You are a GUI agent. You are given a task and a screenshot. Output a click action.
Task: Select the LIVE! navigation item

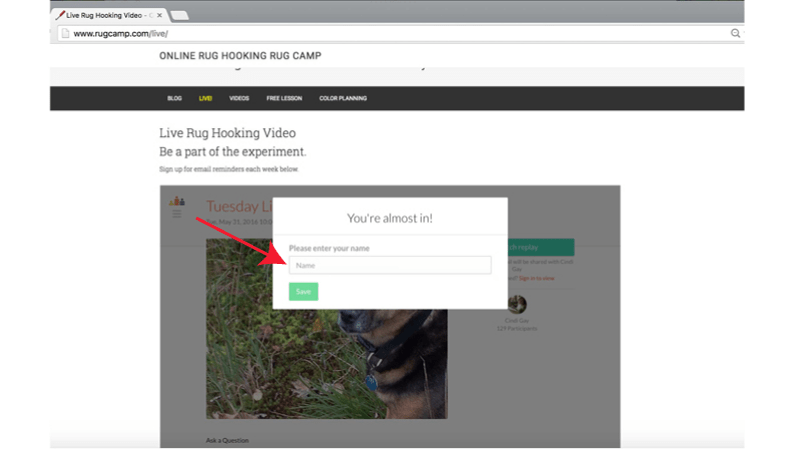point(205,98)
